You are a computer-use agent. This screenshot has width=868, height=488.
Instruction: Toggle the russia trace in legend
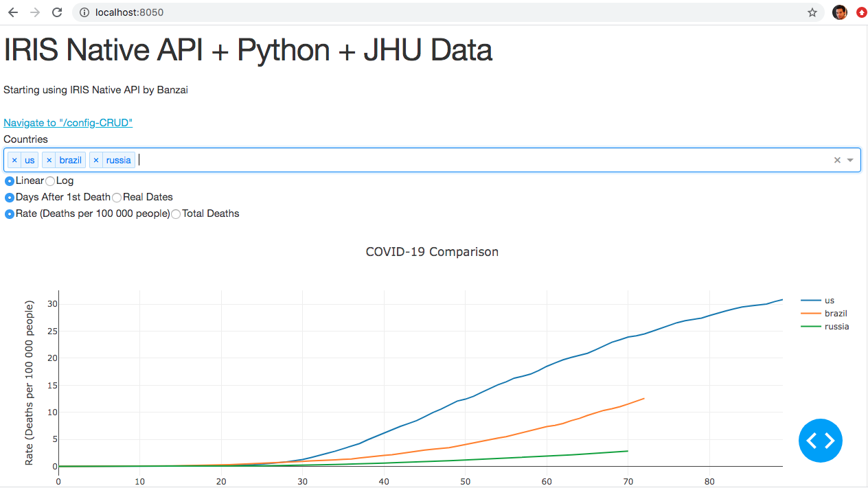[x=825, y=327]
